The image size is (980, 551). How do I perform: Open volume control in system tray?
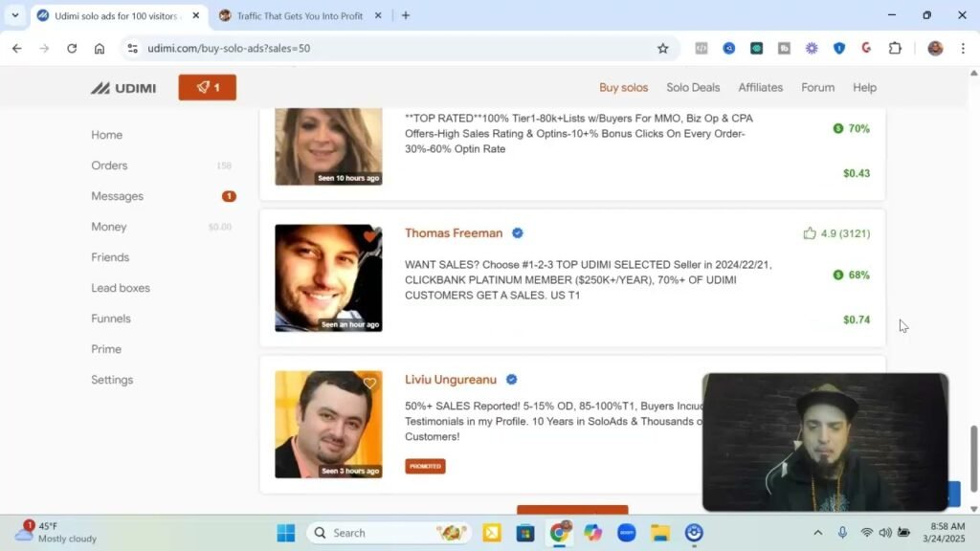click(x=885, y=533)
